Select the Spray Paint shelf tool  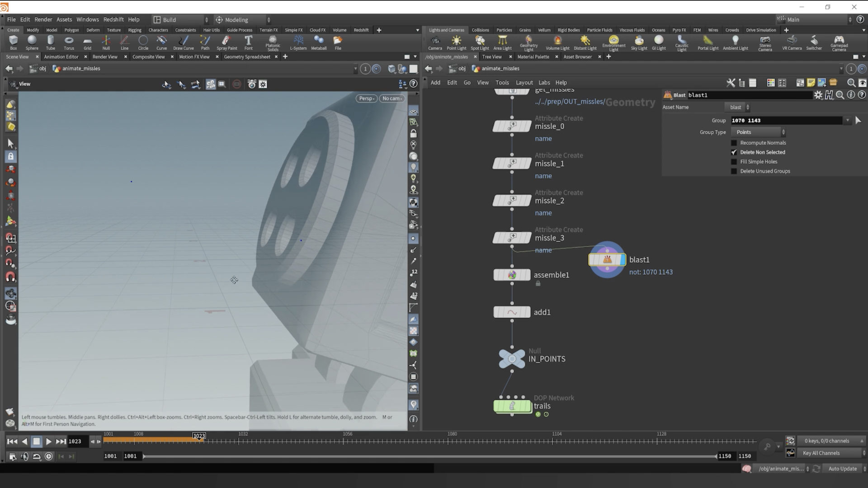(x=226, y=43)
